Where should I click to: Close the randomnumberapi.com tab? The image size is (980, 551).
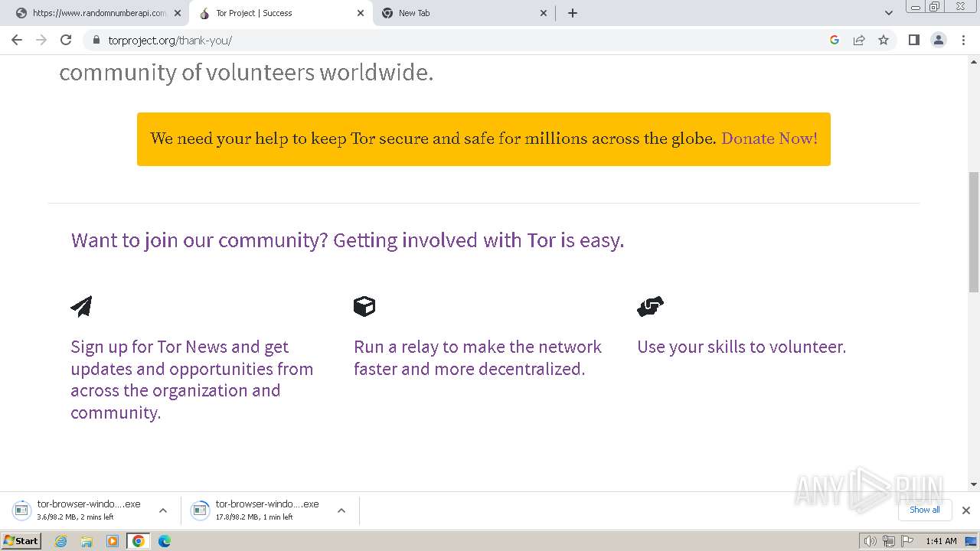click(x=178, y=13)
